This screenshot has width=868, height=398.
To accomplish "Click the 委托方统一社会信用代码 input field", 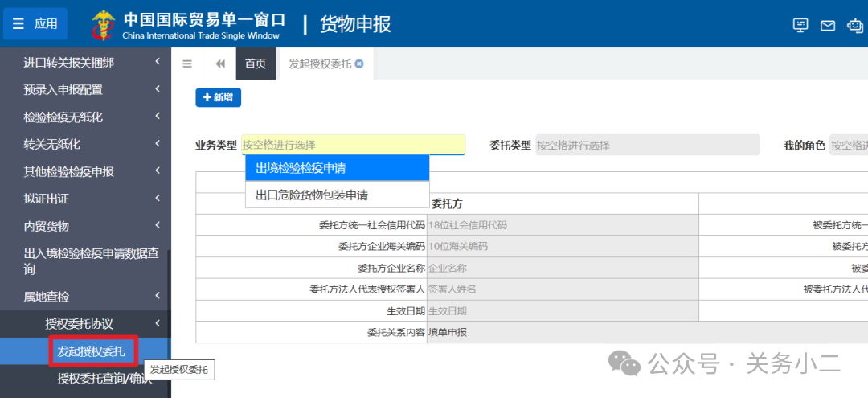I will 562,225.
